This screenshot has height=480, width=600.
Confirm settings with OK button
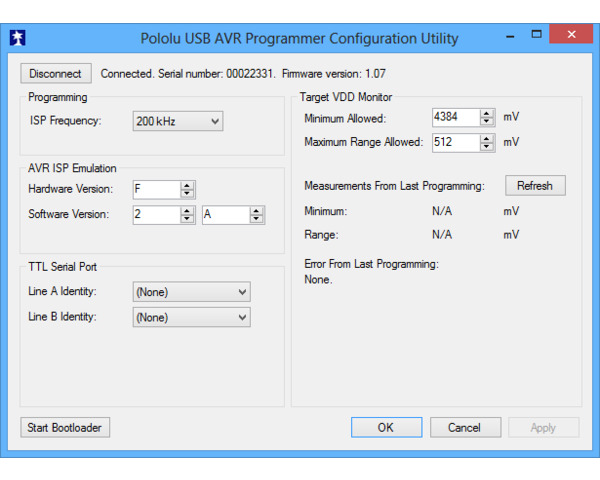[x=386, y=427]
